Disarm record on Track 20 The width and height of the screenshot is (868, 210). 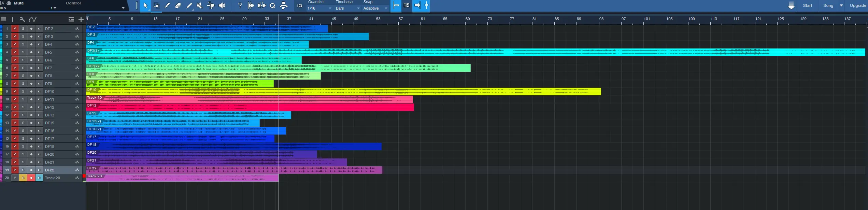click(x=31, y=178)
